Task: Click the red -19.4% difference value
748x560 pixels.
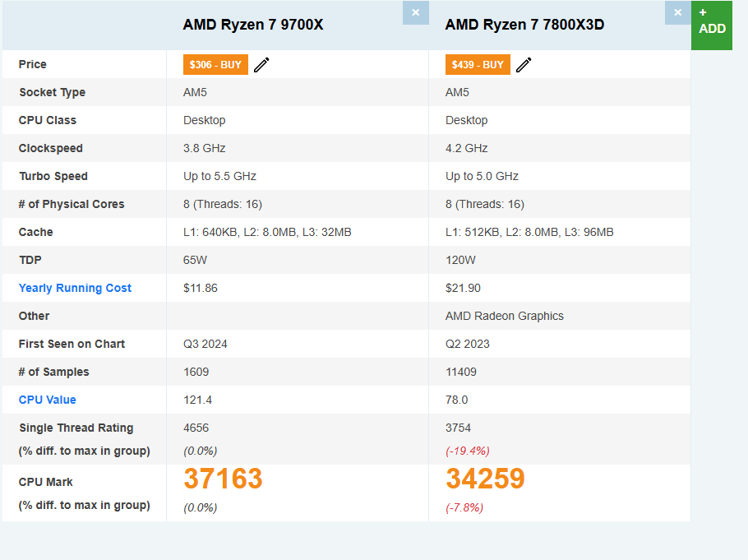Action: tap(468, 451)
